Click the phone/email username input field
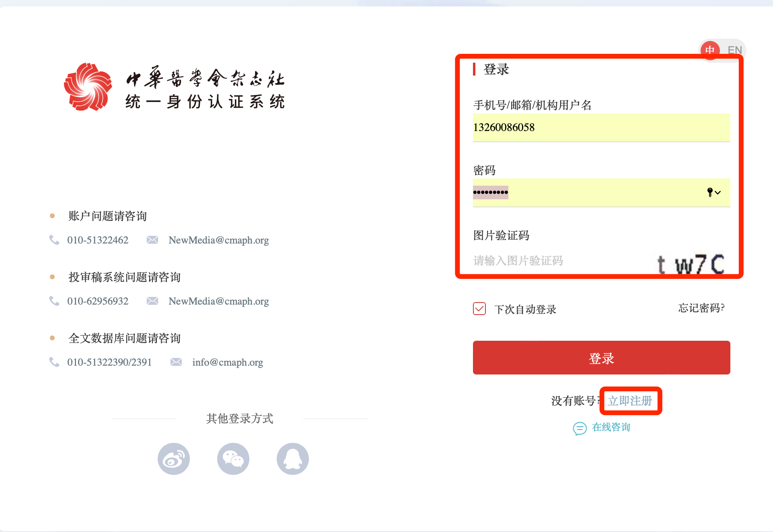Image resolution: width=773 pixels, height=532 pixels. [601, 127]
